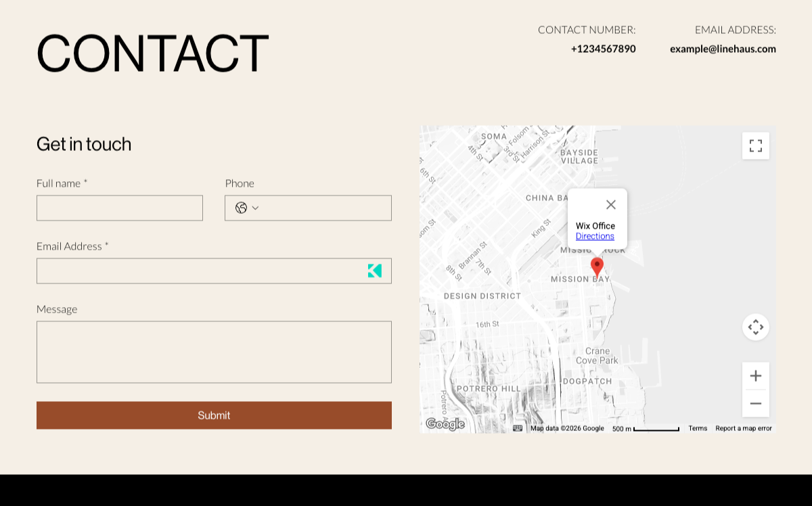Open map camera controls compass

756,327
